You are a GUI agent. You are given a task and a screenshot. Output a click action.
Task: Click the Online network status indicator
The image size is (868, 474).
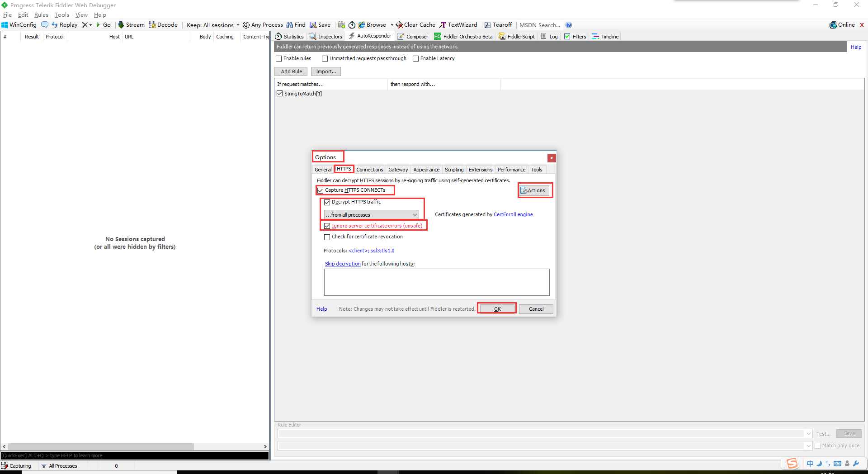click(x=842, y=25)
